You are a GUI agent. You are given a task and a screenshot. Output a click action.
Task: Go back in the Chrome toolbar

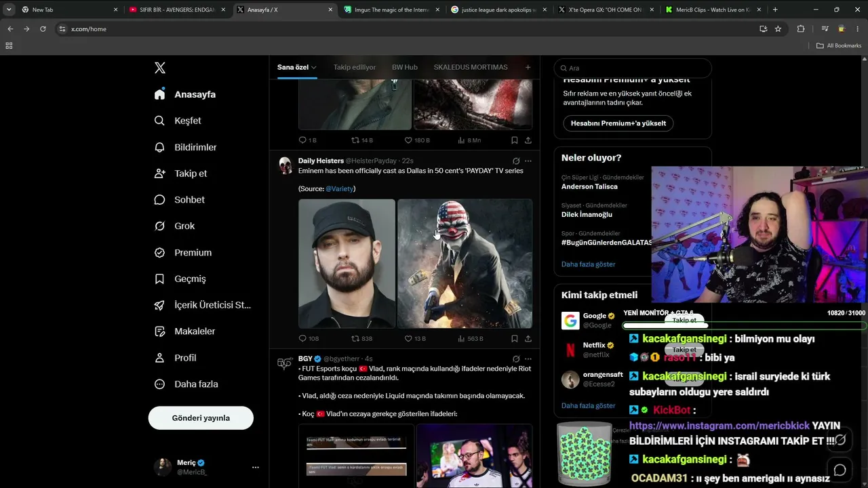[10, 29]
